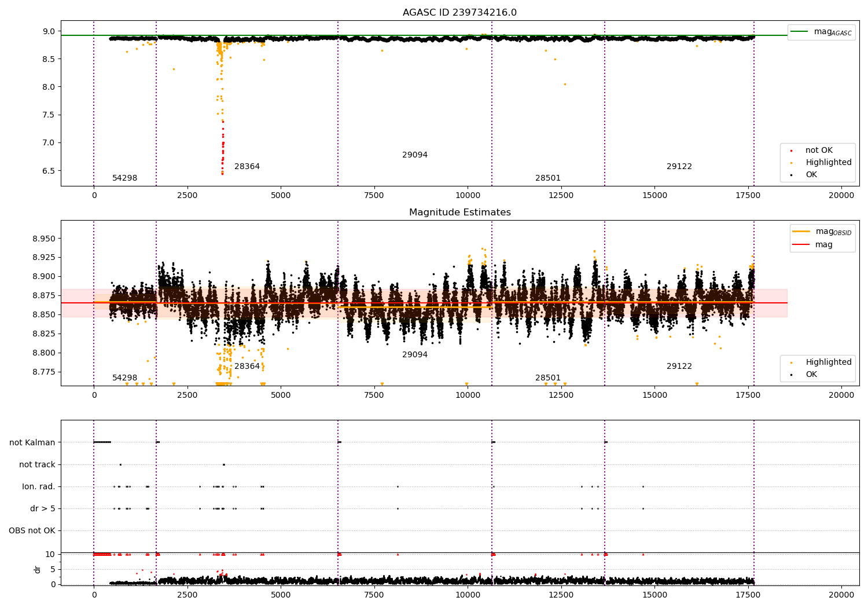Click obsid label 29122 in top plot
This screenshot has height=608, width=868.
pos(679,167)
